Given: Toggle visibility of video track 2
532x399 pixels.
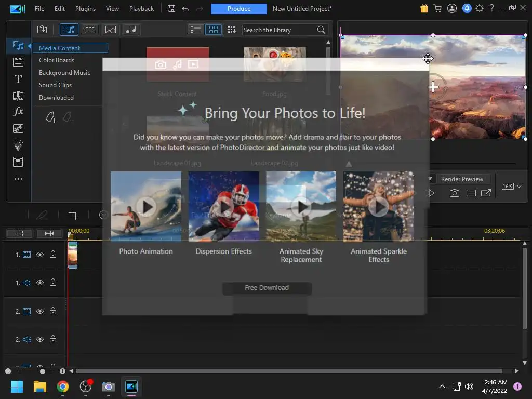Looking at the screenshot, I should point(39,311).
